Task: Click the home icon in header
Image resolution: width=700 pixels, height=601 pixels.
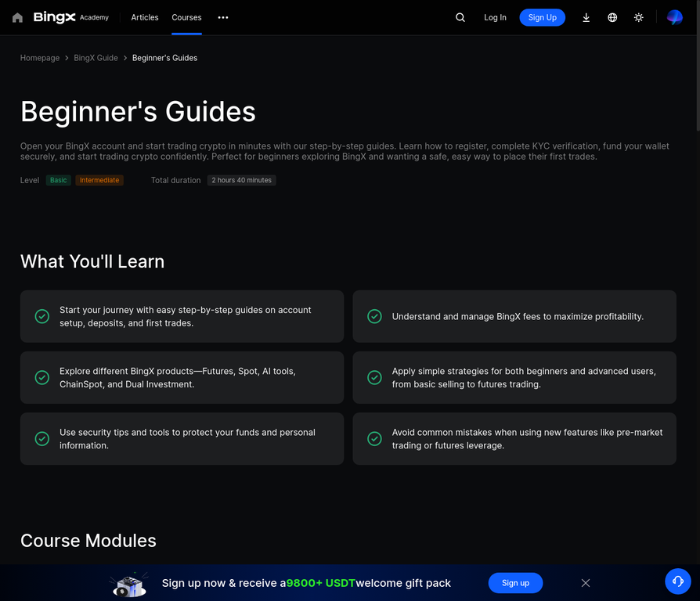Action: [17, 17]
